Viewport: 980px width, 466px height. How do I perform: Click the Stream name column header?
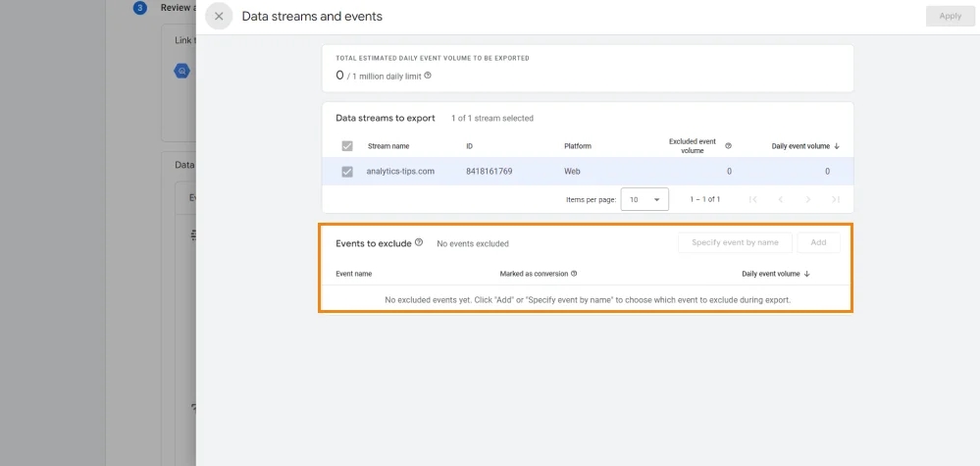click(388, 146)
